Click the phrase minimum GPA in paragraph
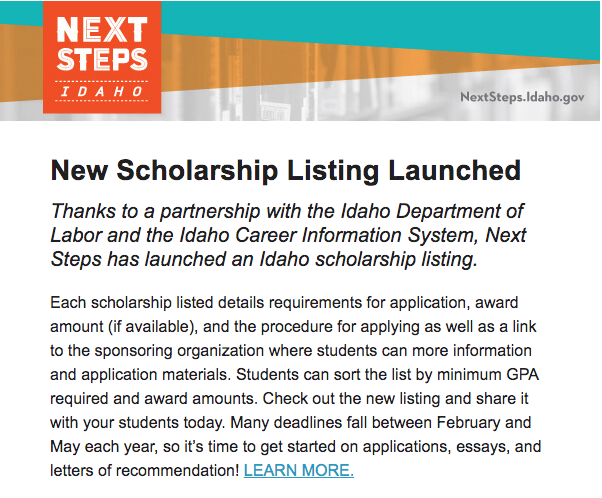 (x=497, y=374)
